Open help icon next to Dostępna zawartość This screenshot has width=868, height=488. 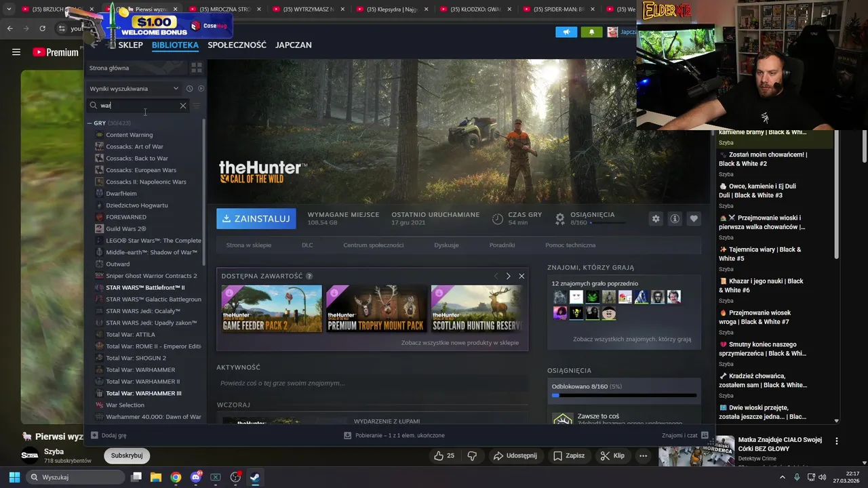coord(309,277)
